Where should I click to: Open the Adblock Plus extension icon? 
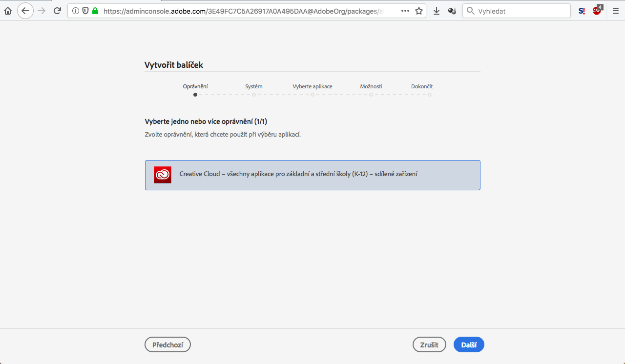pyautogui.click(x=597, y=10)
